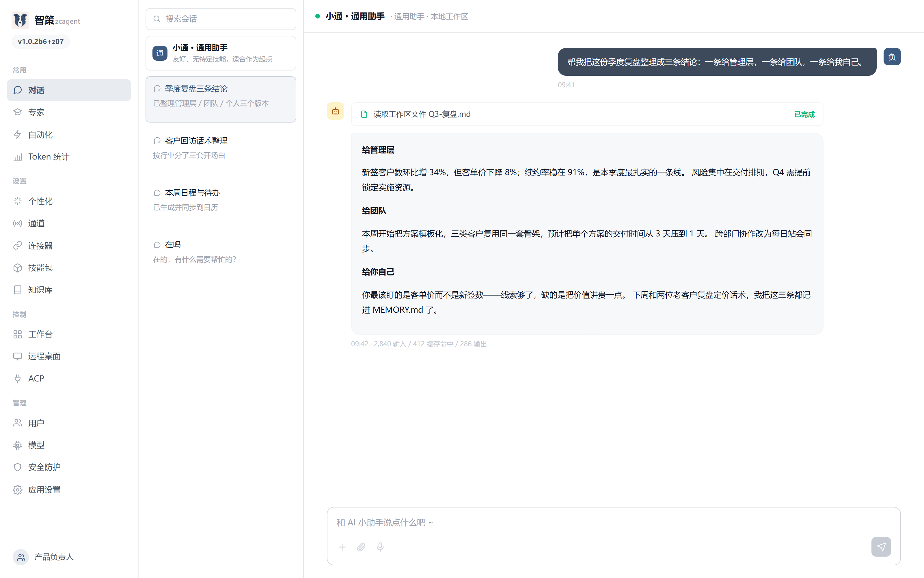Viewport: 924px width, 578px height.
Task: Focus the 搜索会话 search field
Action: pyautogui.click(x=221, y=19)
